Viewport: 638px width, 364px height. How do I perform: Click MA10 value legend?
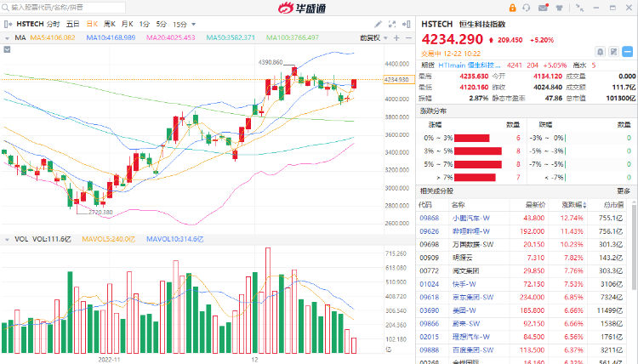tap(111, 37)
